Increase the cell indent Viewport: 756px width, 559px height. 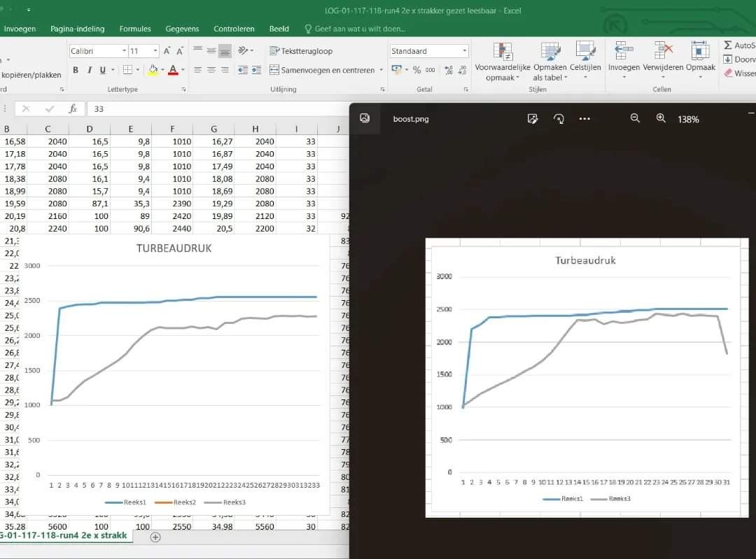tap(256, 70)
